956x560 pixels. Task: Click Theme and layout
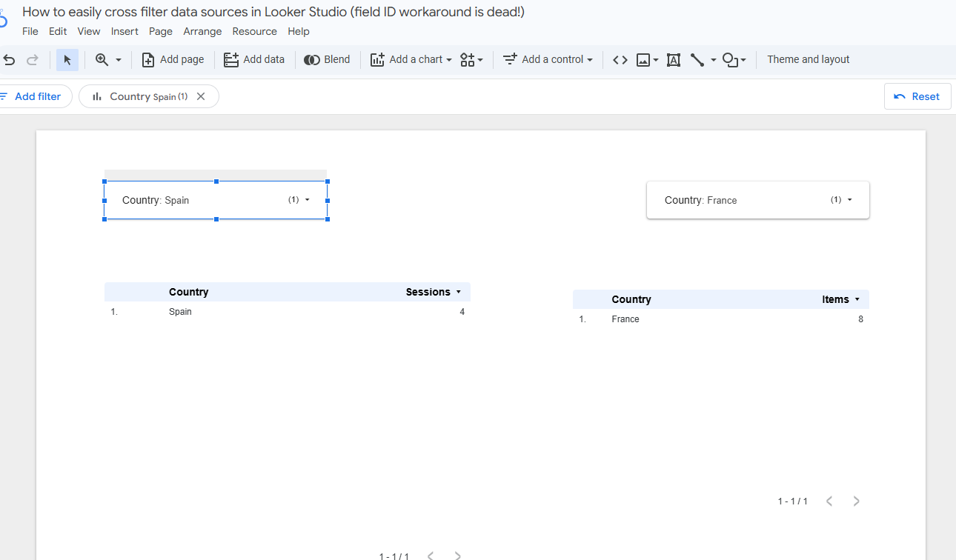[x=808, y=59]
